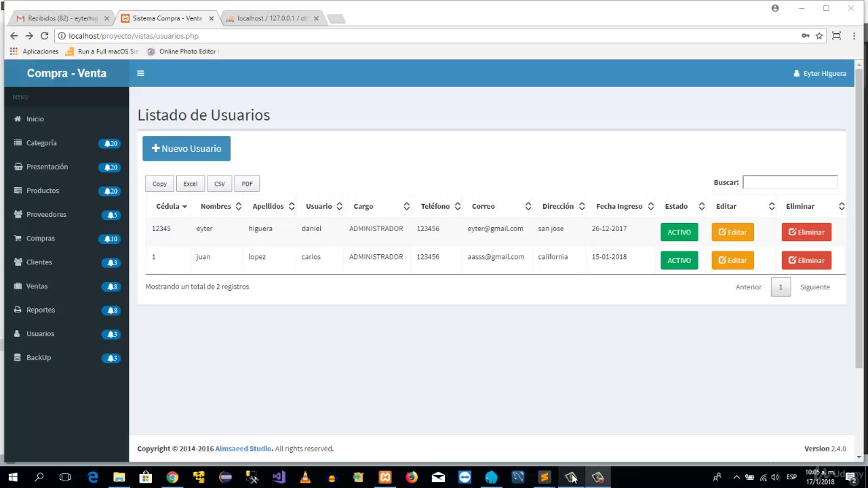Click the Inicio home icon in sidebar
Image resolution: width=868 pixels, height=488 pixels.
[18, 119]
